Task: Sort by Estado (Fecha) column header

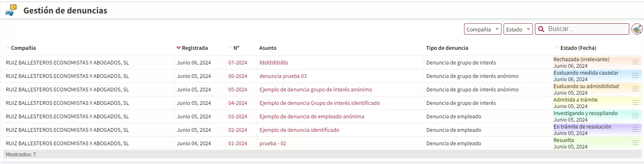Action: click(578, 48)
